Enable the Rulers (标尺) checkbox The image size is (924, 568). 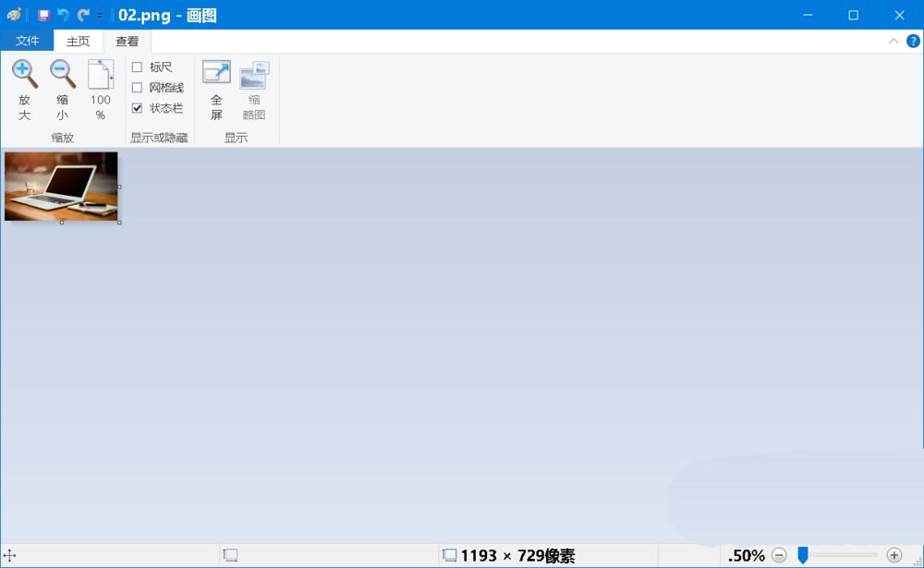coord(137,67)
